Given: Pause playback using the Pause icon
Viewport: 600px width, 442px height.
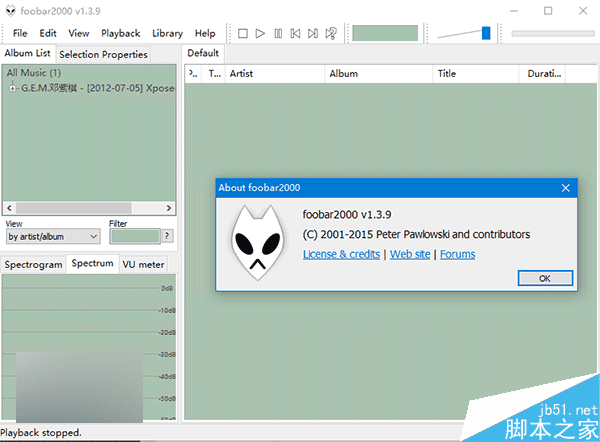Looking at the screenshot, I should tap(278, 34).
